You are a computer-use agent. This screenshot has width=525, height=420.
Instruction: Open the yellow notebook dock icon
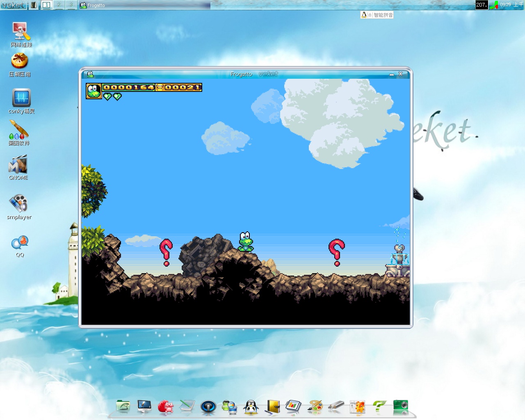click(272, 406)
